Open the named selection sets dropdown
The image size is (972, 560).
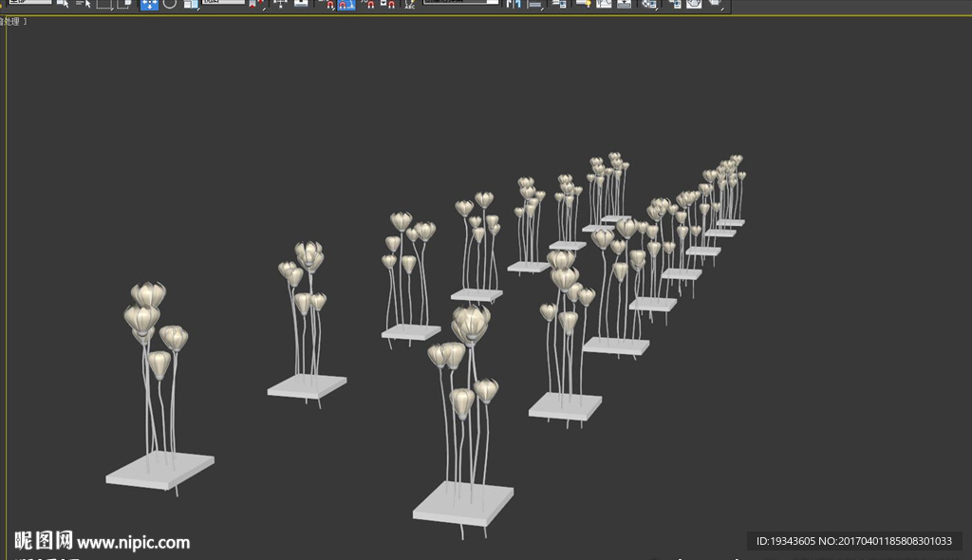[x=461, y=2]
